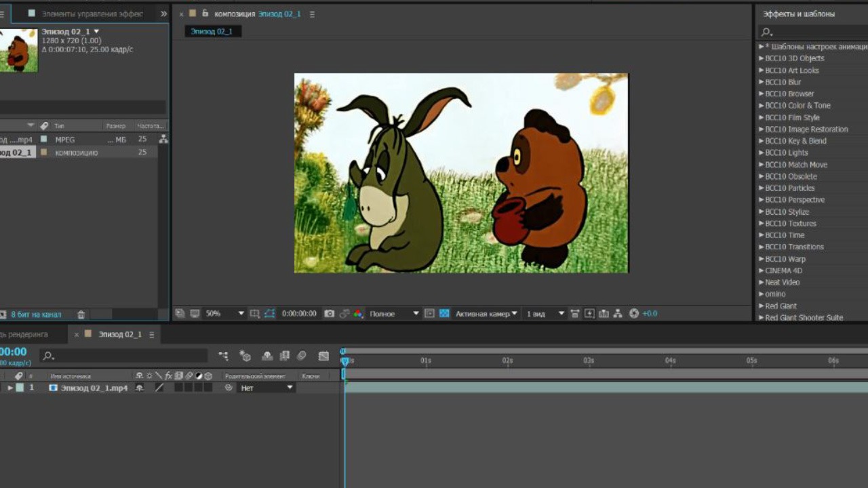Open the composition flowchart icon in the viewer bar

point(618,314)
